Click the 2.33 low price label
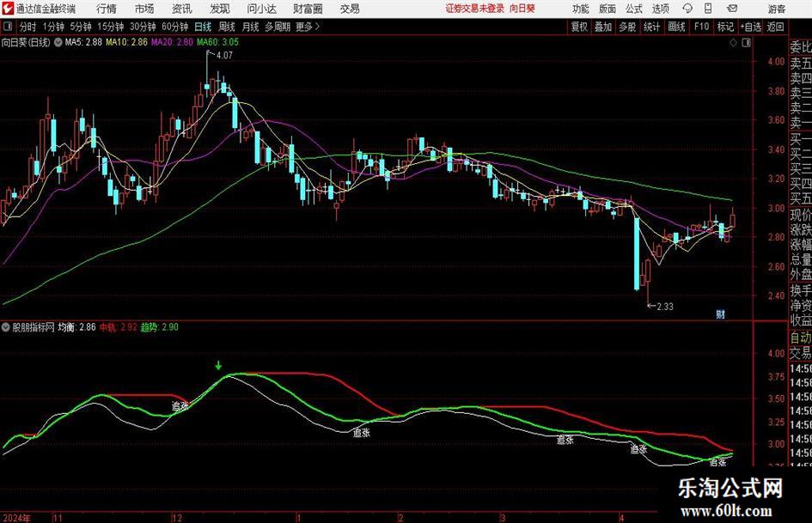 point(665,307)
